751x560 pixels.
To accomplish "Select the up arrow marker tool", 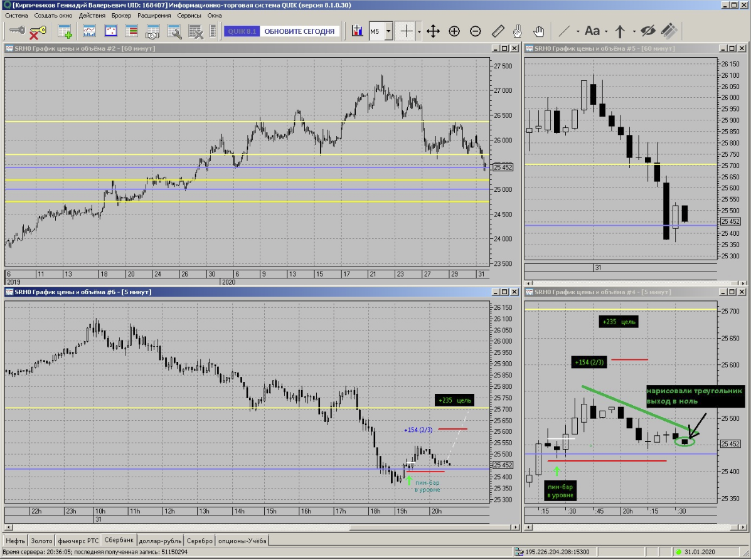I will [x=620, y=31].
